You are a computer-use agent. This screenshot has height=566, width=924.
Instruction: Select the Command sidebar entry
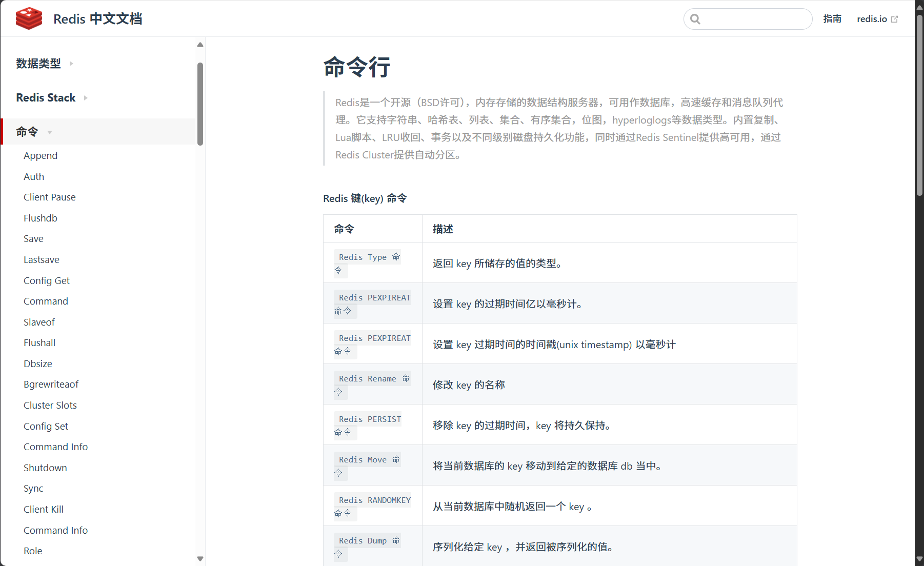tap(46, 301)
